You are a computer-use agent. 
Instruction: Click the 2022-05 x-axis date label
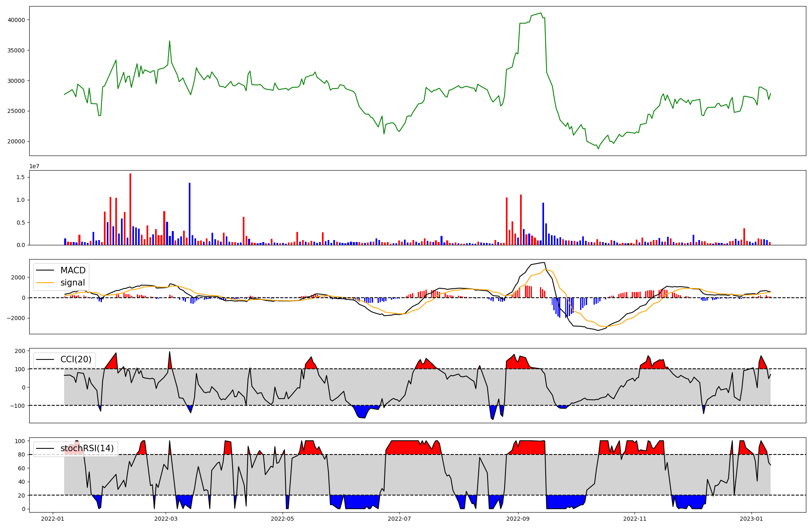(283, 519)
